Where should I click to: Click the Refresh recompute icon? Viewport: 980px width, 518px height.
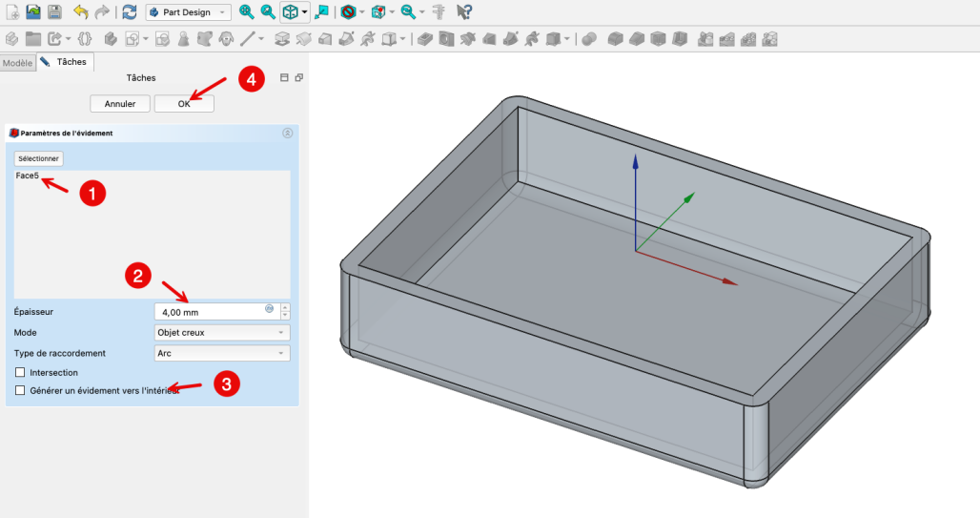(x=129, y=12)
